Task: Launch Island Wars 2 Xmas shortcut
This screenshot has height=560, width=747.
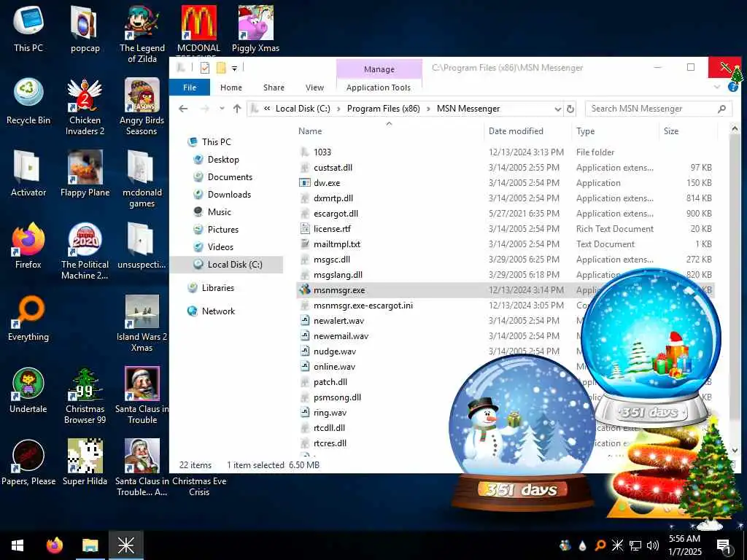Action: tap(142, 323)
